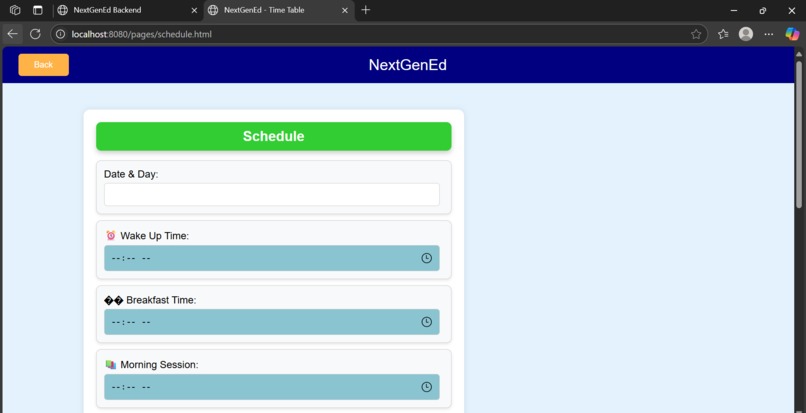Open the tab actions menu
806x413 pixels.
point(38,10)
